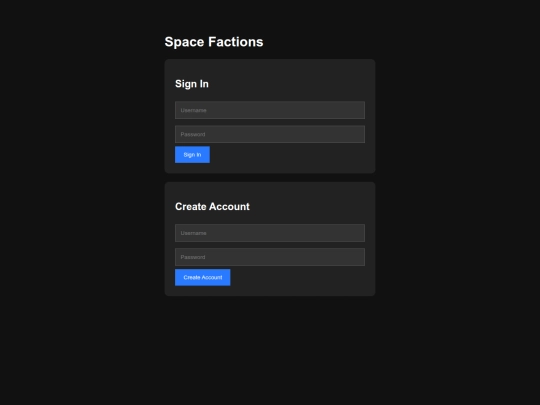Click Username placeholder in Create Account card
Viewport: 540px width, 405px height.
[193, 233]
